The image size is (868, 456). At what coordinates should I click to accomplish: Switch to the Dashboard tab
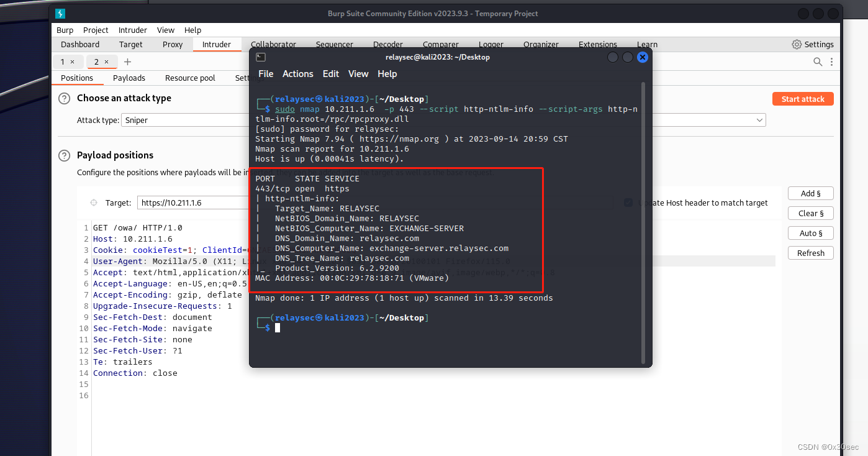click(x=80, y=44)
